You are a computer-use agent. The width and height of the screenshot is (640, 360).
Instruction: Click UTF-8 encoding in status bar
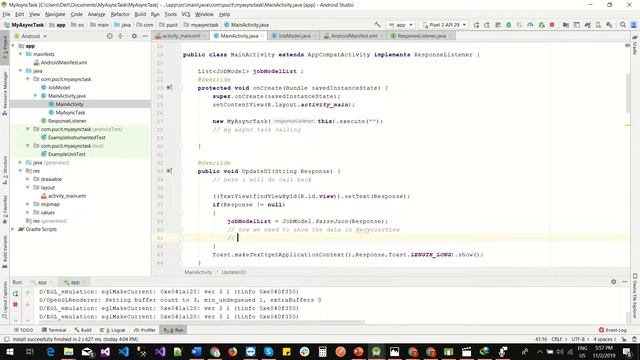pos(580,339)
